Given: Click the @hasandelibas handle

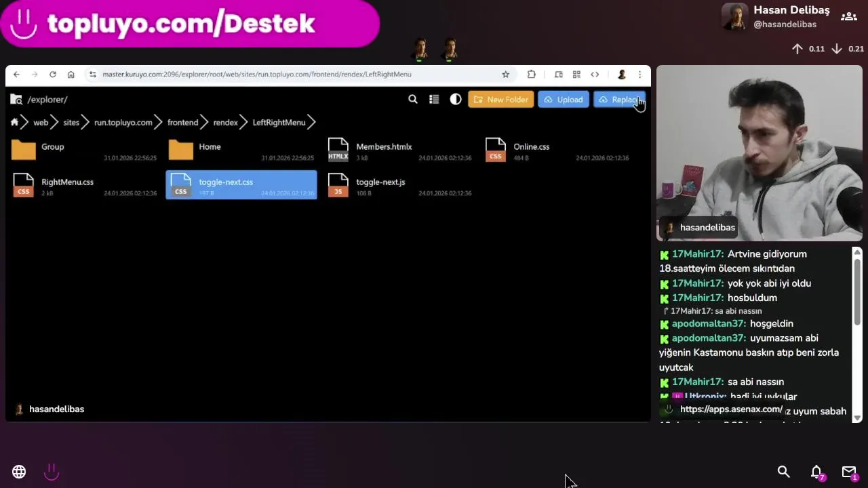Looking at the screenshot, I should coord(785,24).
